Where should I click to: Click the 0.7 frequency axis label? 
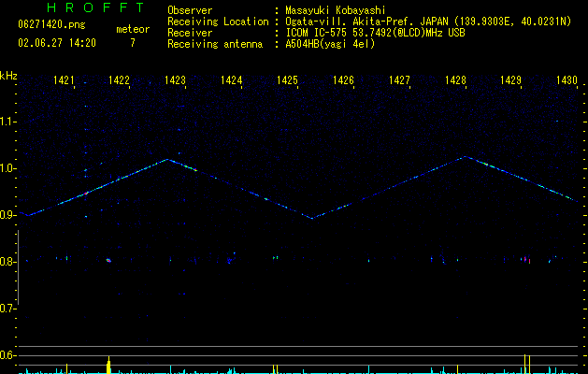pos(7,309)
